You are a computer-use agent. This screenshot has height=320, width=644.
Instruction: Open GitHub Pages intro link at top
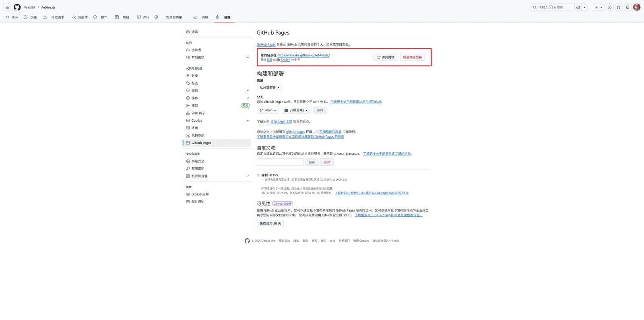click(x=266, y=45)
